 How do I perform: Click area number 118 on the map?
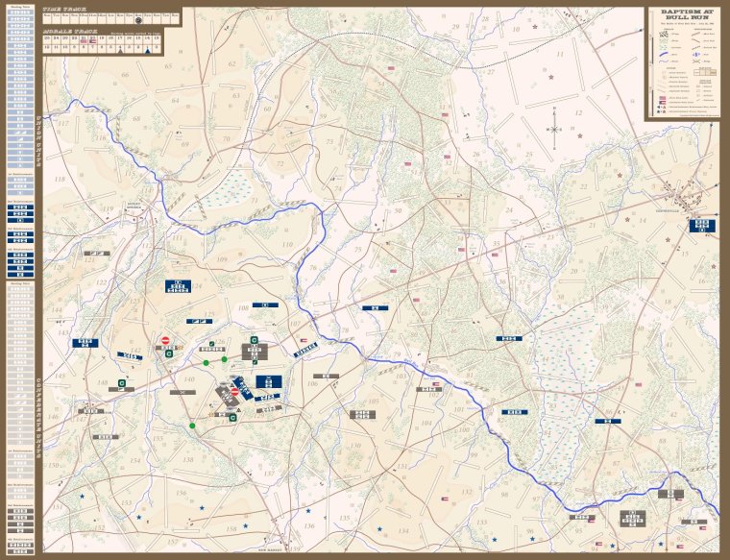pos(61,180)
